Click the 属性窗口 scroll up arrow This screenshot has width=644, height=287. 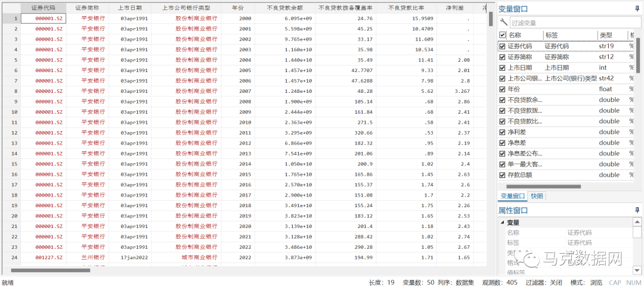point(637,222)
